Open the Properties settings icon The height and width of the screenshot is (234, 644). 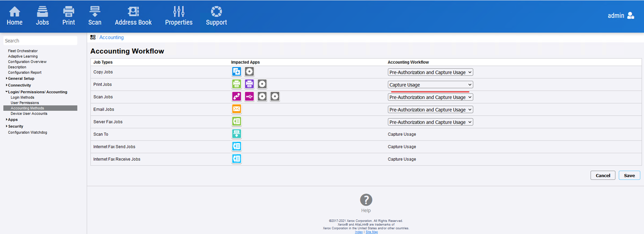(179, 12)
